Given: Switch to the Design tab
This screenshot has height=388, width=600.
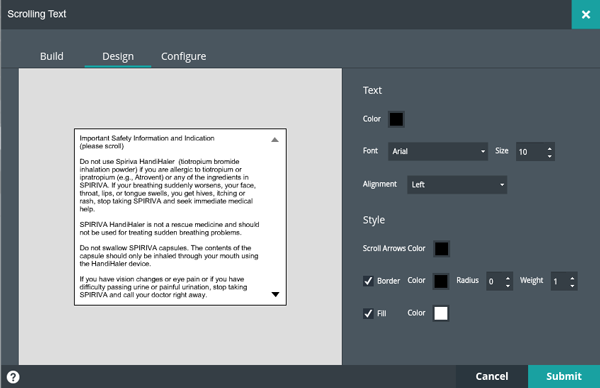Looking at the screenshot, I should pyautogui.click(x=118, y=56).
